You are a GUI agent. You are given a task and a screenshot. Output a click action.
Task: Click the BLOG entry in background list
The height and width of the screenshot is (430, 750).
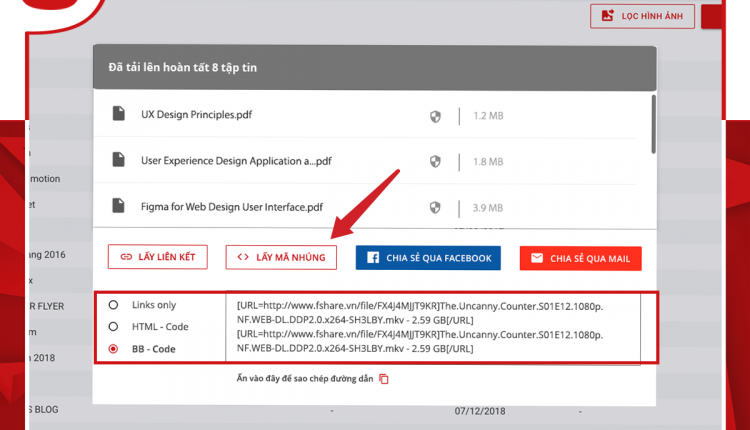[x=44, y=409]
